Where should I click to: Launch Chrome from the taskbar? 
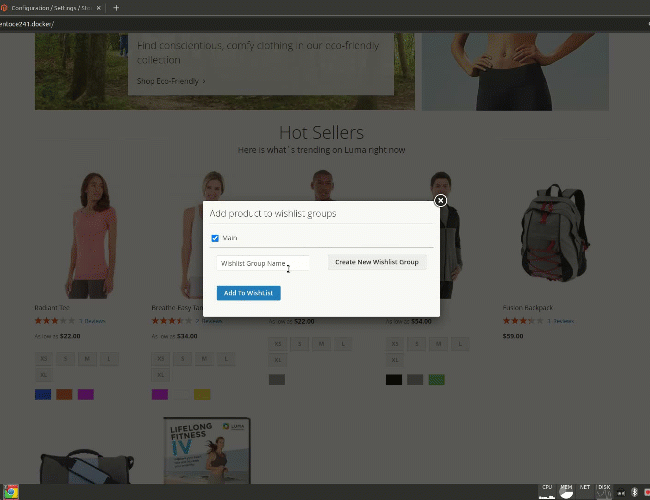[x=11, y=491]
